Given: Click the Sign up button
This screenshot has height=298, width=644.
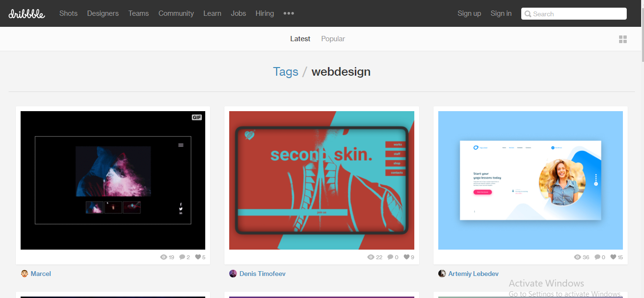Looking at the screenshot, I should coord(469,13).
